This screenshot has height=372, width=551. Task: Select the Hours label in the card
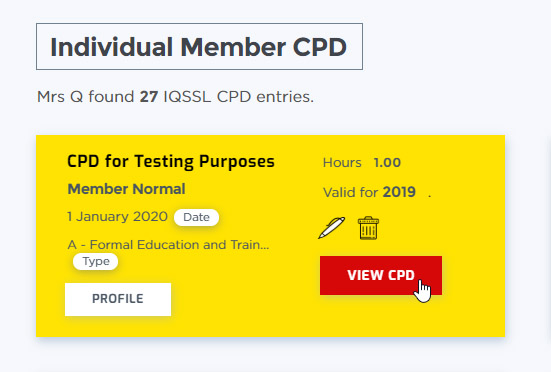click(342, 163)
